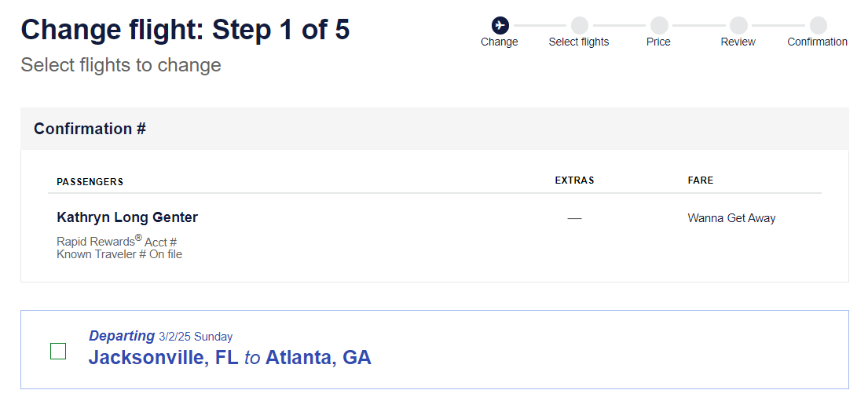Click the Rapid Rewards Acct # line
The height and width of the screenshot is (401, 868).
(116, 242)
